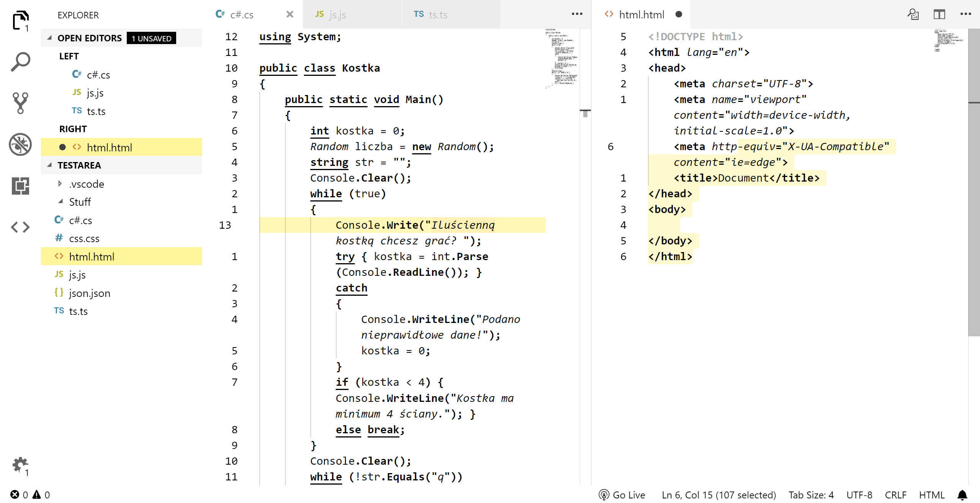The width and height of the screenshot is (980, 503).
Task: Click the left editor's minimap
Action: pos(561,57)
